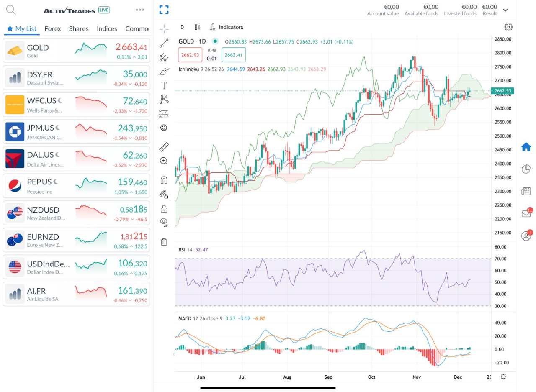Click the Result €0,00 label

coord(490,10)
